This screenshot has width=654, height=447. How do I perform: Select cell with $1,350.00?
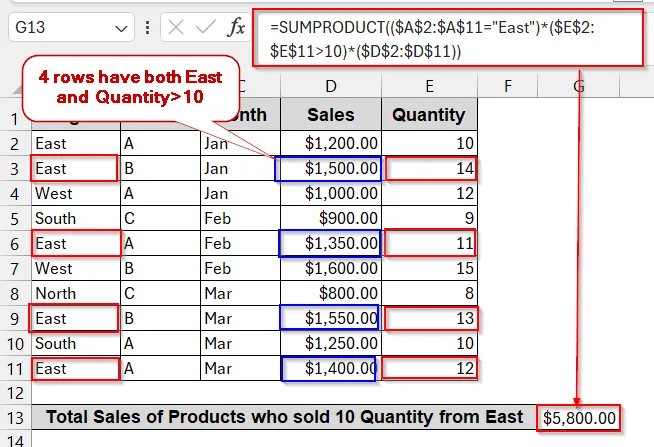pos(331,244)
